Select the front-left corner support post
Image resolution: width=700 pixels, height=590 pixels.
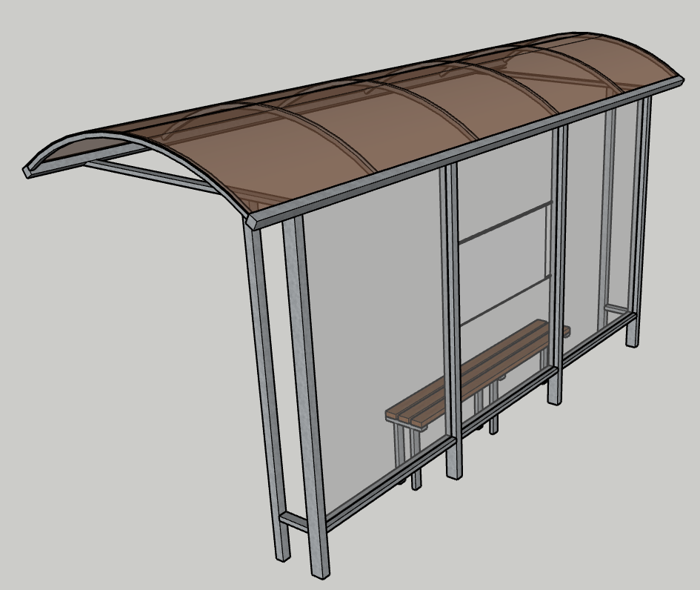coord(267,388)
